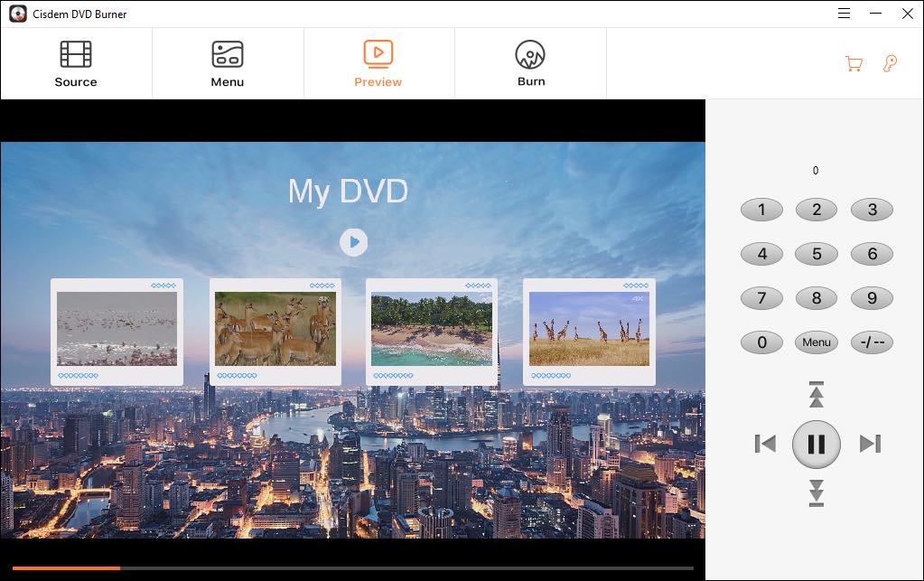Toggle pause on the remote control
Screen dimensions: 924x581
[816, 444]
